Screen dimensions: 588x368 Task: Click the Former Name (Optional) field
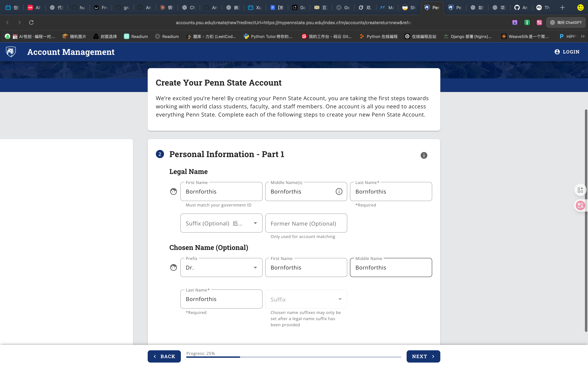306,223
